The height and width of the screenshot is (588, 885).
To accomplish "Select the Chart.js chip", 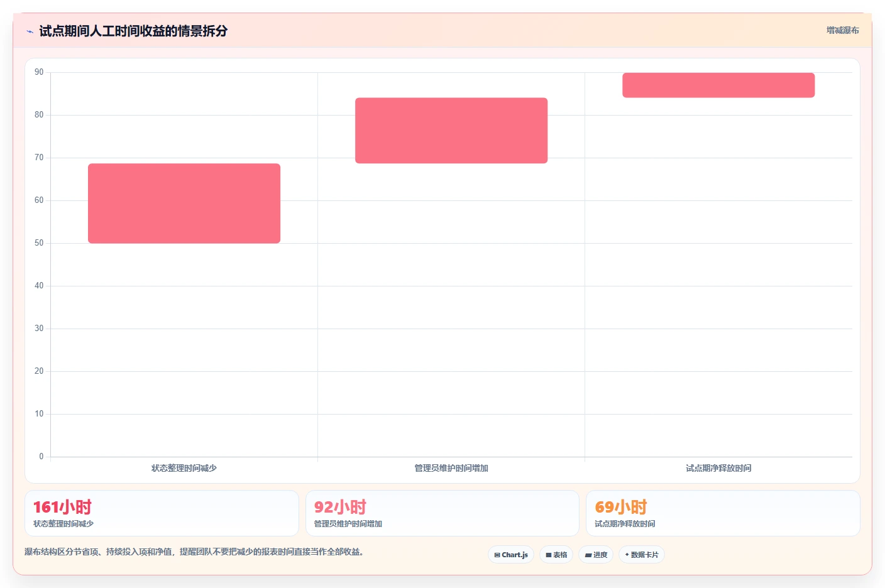I will click(511, 555).
